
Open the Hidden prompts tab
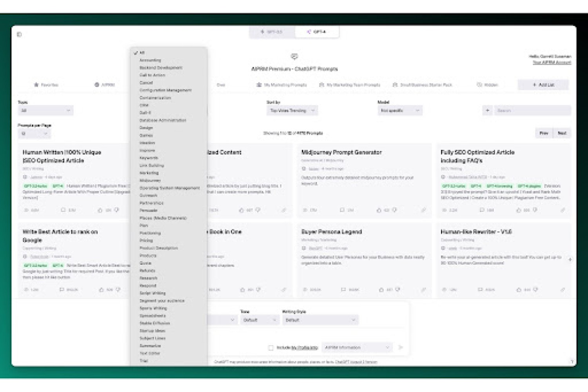487,85
